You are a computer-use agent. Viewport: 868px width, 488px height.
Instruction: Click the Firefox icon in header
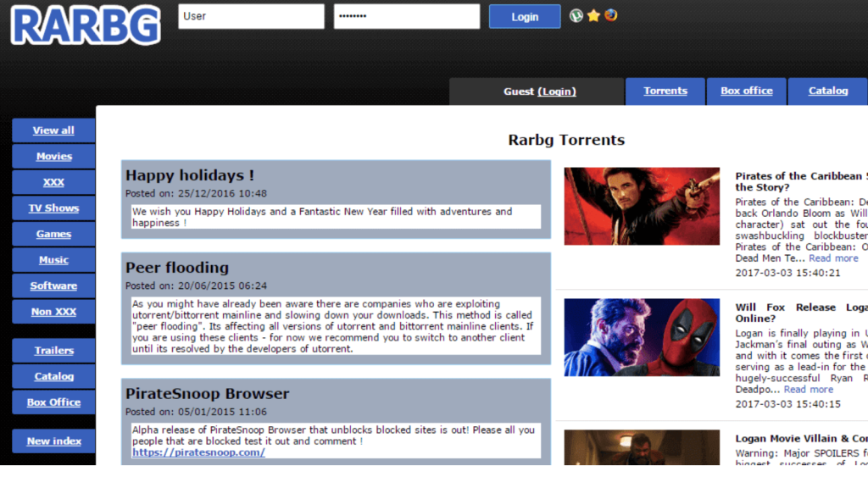[610, 15]
